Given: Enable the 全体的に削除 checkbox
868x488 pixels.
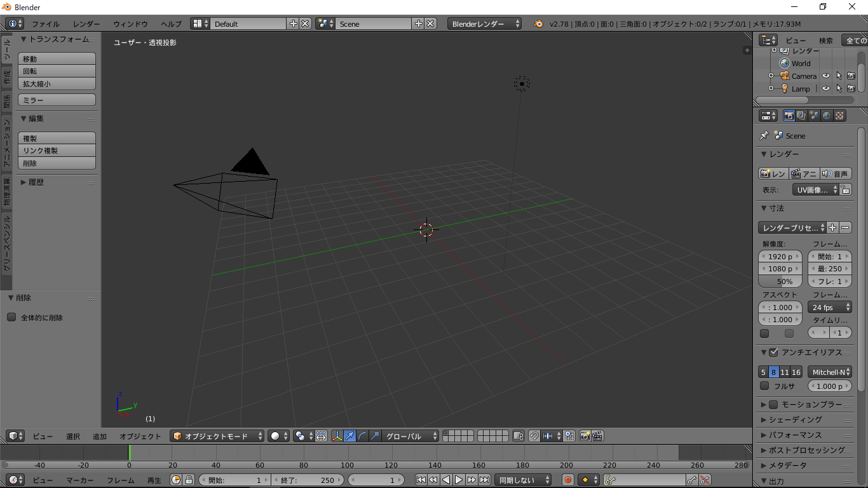Looking at the screenshot, I should click(11, 318).
